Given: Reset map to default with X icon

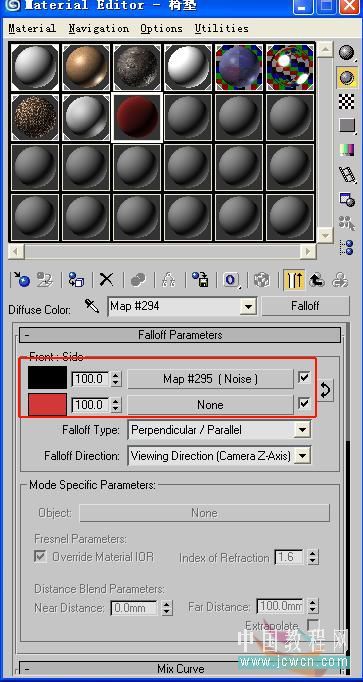Looking at the screenshot, I should tap(107, 280).
